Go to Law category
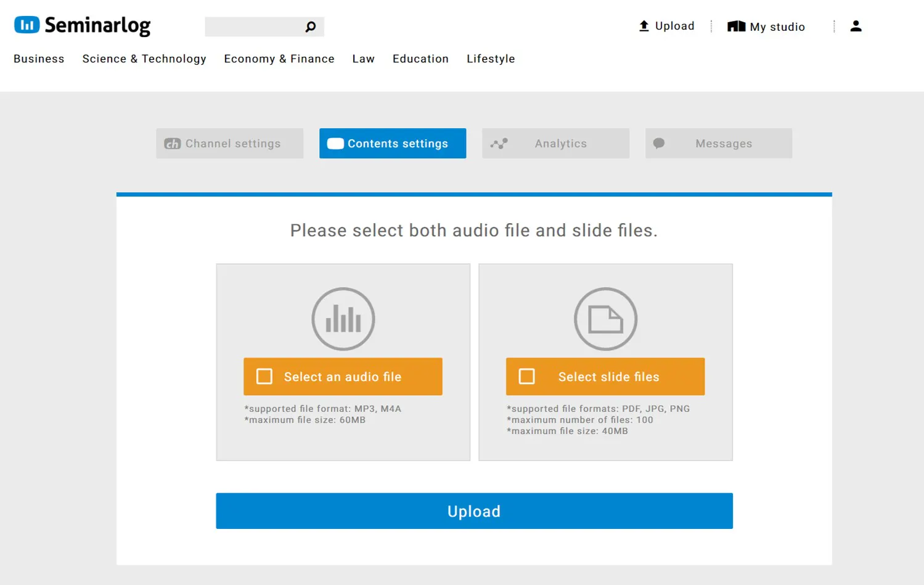924x585 pixels. (x=364, y=59)
